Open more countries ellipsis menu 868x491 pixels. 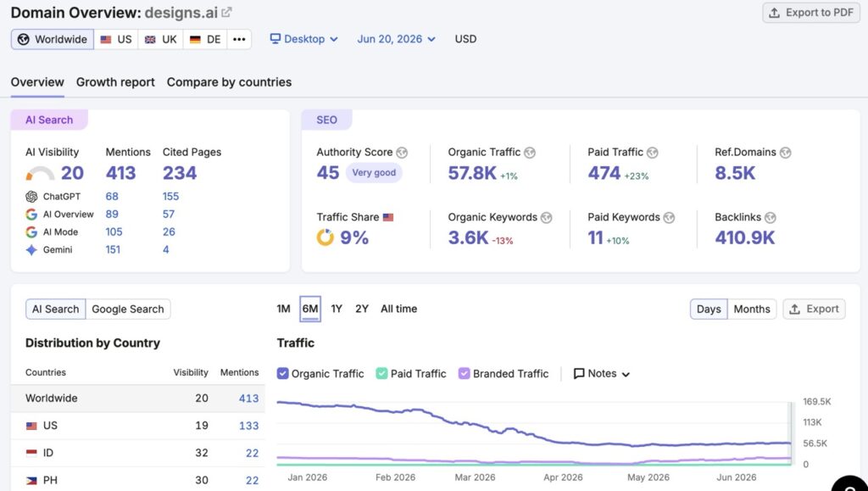(239, 39)
